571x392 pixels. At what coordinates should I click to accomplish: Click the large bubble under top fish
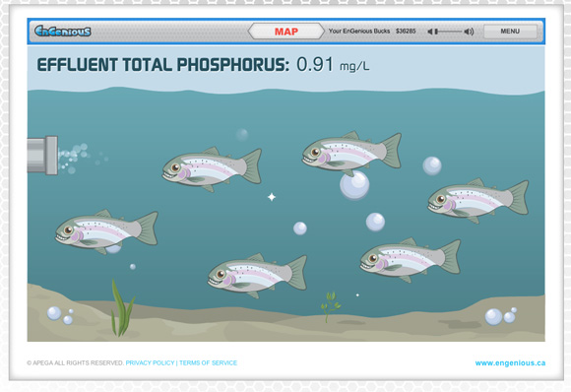pos(354,185)
